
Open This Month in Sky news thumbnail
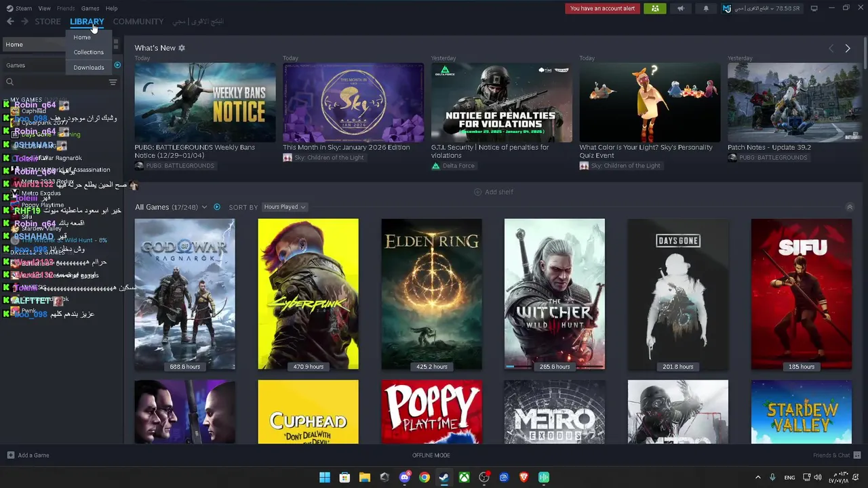tap(353, 103)
